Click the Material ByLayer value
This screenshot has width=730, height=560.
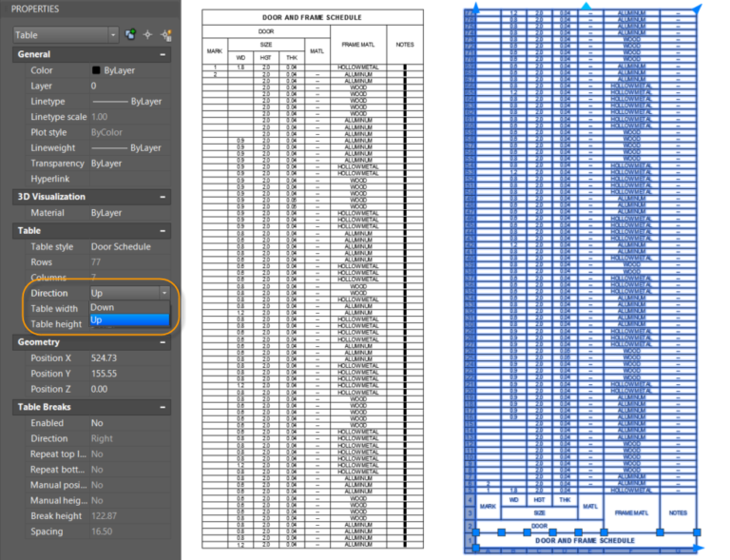point(106,214)
